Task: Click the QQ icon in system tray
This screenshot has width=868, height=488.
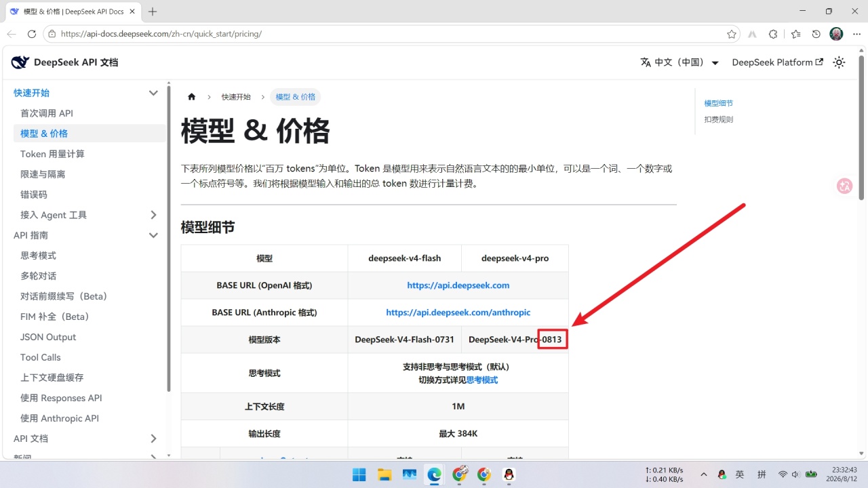Action: click(722, 474)
